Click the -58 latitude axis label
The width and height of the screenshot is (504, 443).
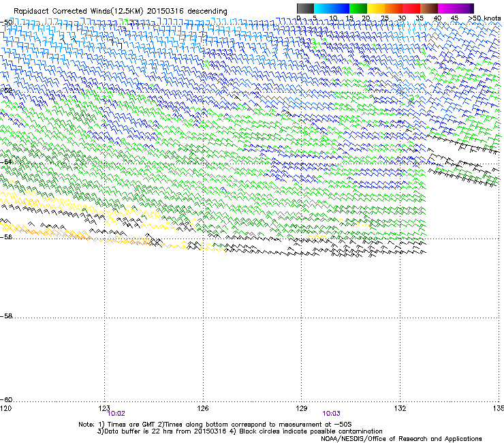[x=6, y=316]
